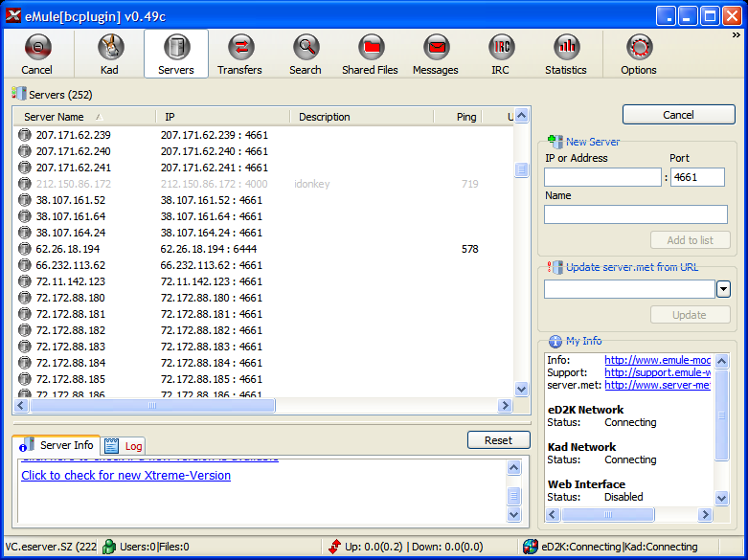Click server list scroll up arrow
Image resolution: width=748 pixels, height=560 pixels.
(x=521, y=116)
